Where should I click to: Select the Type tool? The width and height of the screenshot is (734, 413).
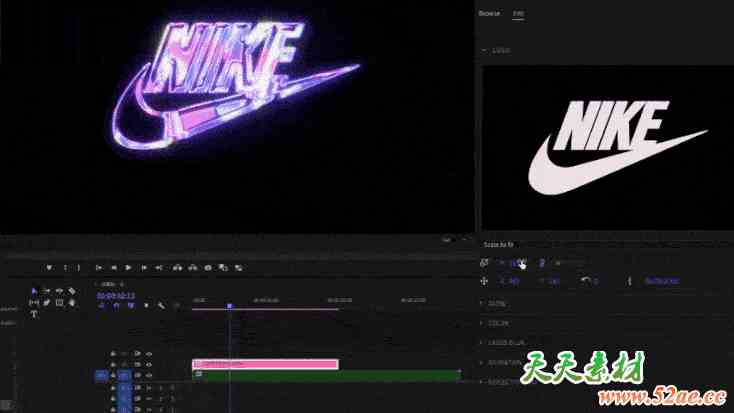pos(34,315)
